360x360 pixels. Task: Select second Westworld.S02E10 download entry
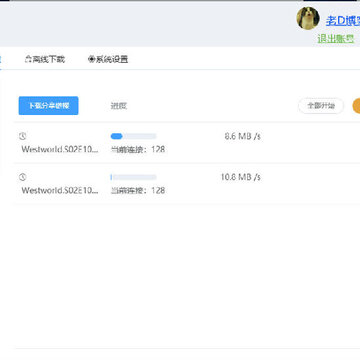point(60,190)
